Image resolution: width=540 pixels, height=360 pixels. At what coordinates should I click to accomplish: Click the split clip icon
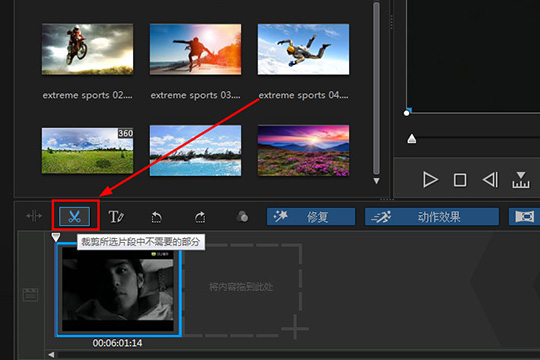[x=34, y=216]
